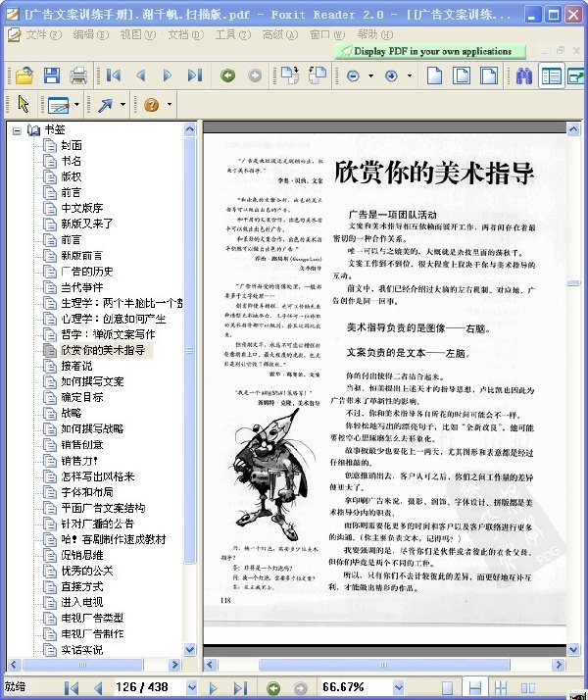Go to previous page in status bar
Viewport: 588px width, 700px height.
[98, 688]
